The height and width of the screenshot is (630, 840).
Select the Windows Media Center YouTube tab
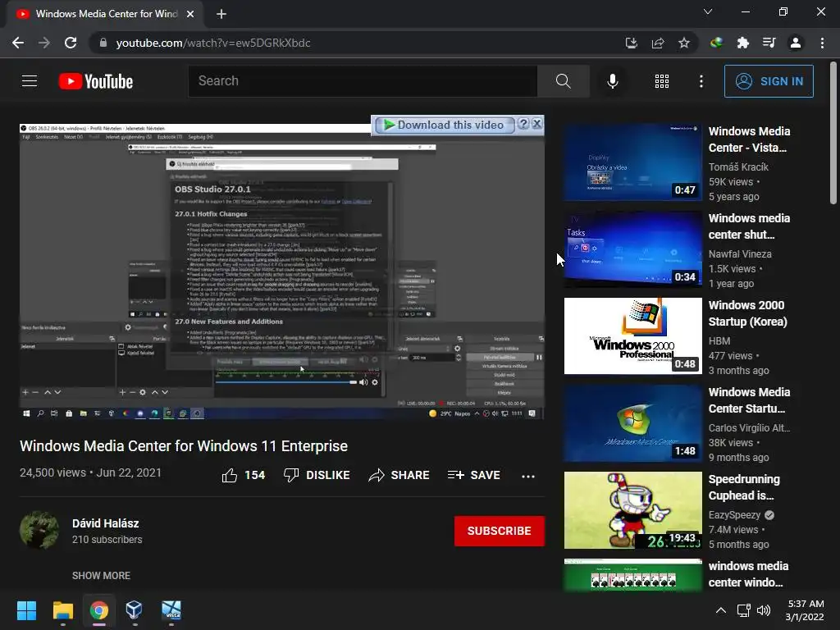(x=105, y=14)
